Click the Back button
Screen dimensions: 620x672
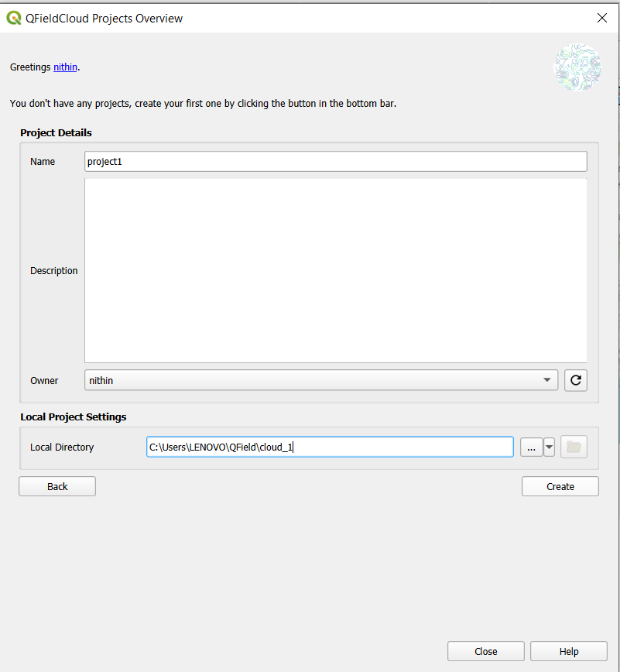pyautogui.click(x=57, y=486)
